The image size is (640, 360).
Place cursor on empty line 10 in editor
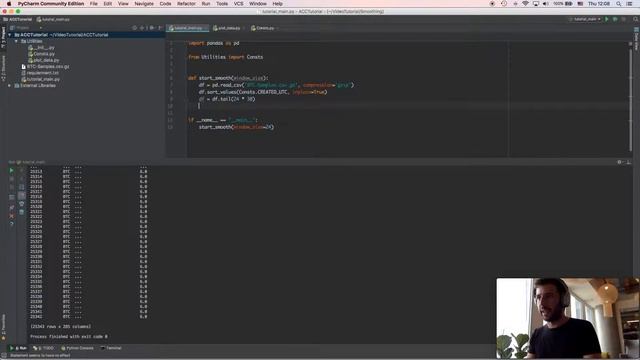point(408,106)
